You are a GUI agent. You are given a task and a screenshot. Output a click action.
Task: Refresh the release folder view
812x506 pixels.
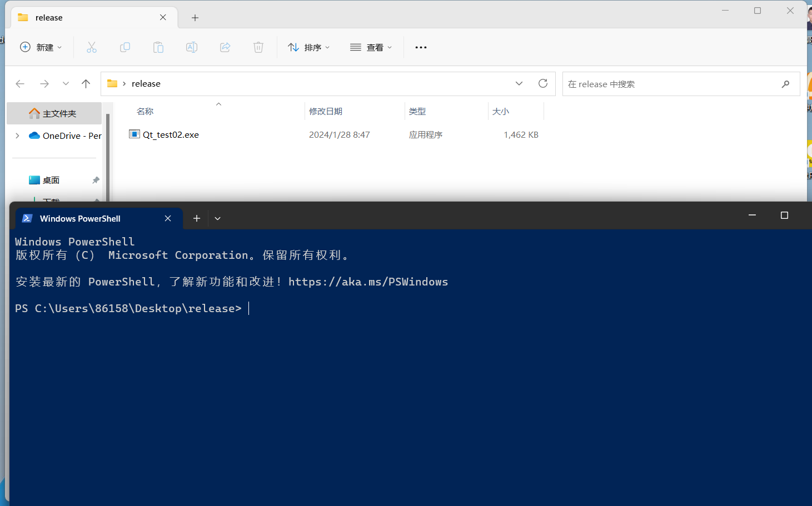(x=543, y=83)
